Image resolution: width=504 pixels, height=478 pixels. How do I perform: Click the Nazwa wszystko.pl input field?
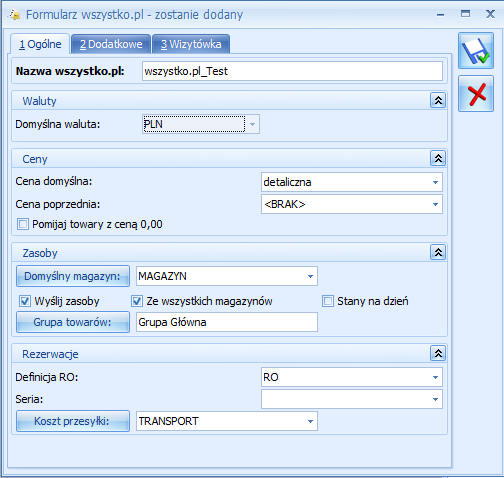tap(292, 71)
